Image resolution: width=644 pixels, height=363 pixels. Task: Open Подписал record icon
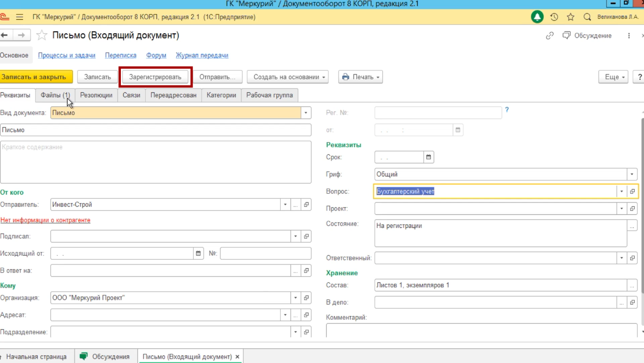(306, 236)
